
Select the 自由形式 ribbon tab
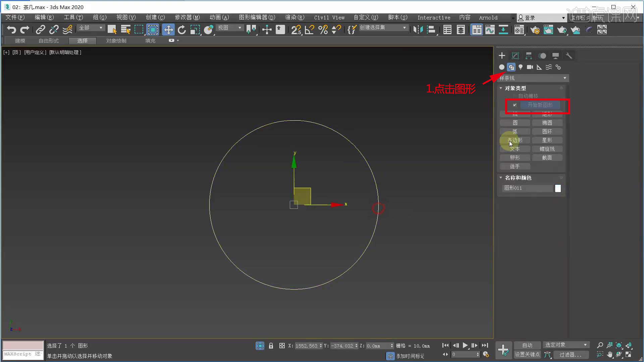[x=49, y=41]
